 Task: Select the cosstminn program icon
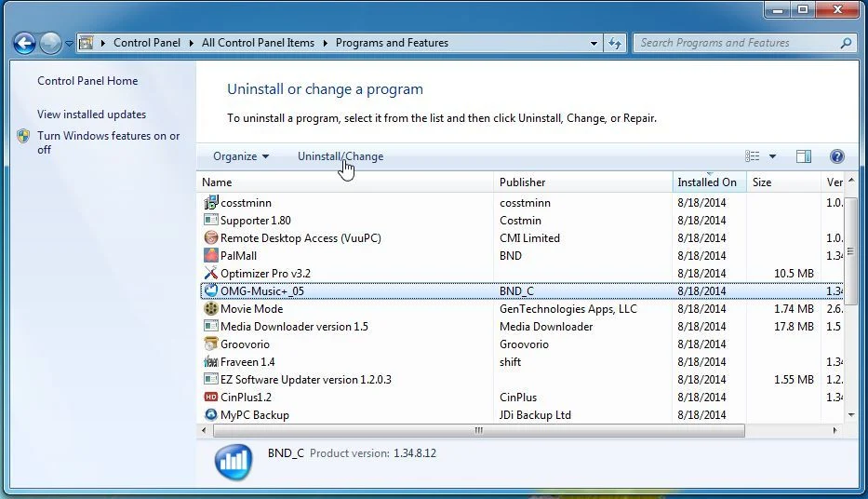click(211, 202)
